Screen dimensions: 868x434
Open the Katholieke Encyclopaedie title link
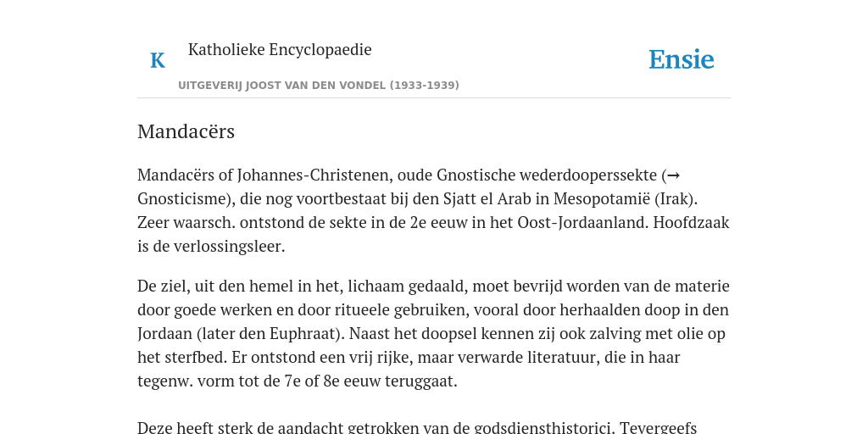pos(280,50)
